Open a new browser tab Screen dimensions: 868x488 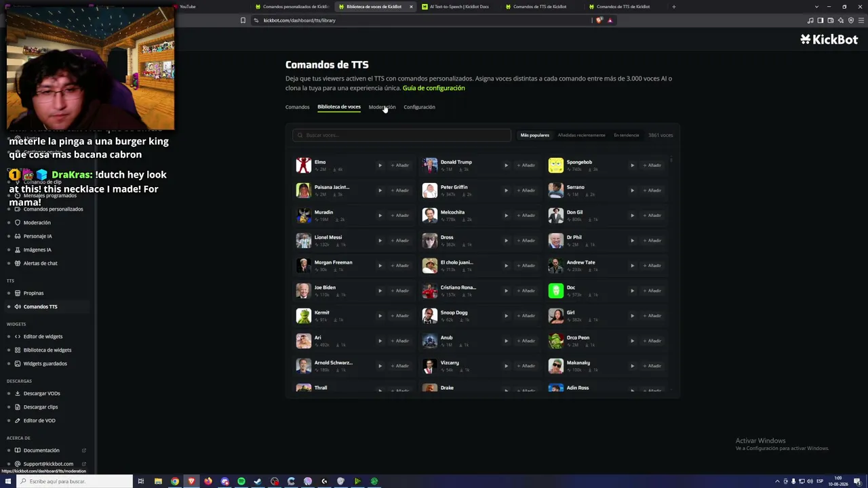pyautogui.click(x=673, y=7)
